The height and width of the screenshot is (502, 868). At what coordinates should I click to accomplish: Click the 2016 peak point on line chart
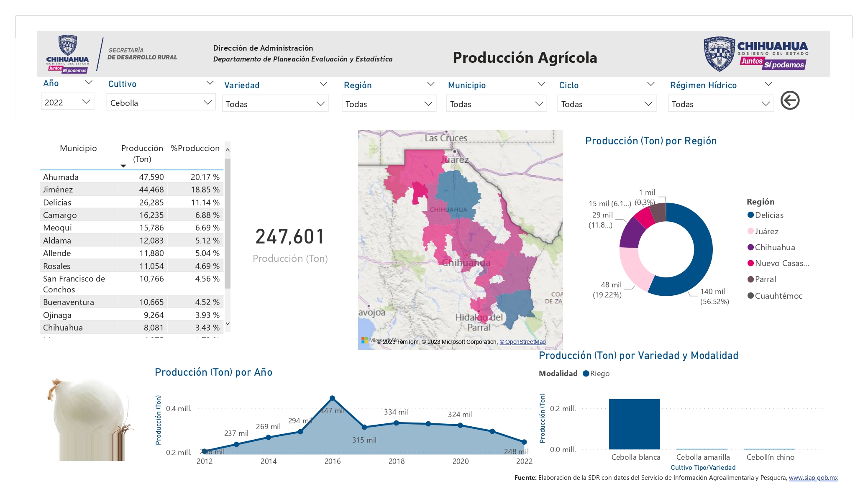click(x=332, y=398)
